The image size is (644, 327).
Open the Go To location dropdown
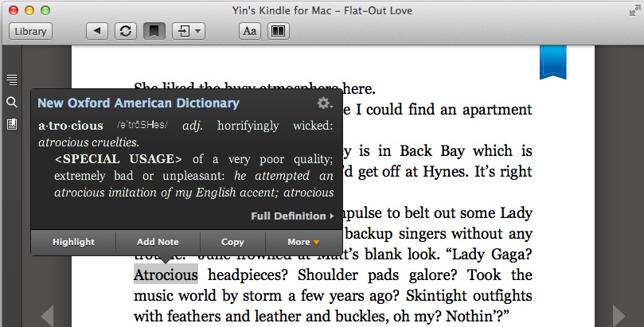point(188,31)
